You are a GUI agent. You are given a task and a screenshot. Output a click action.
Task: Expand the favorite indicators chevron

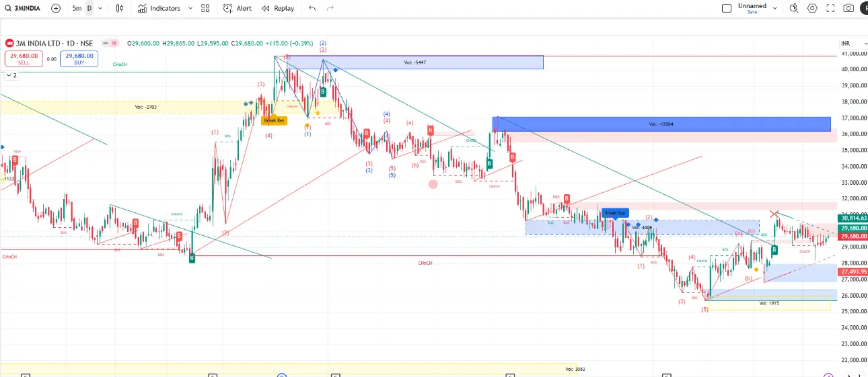coord(190,8)
